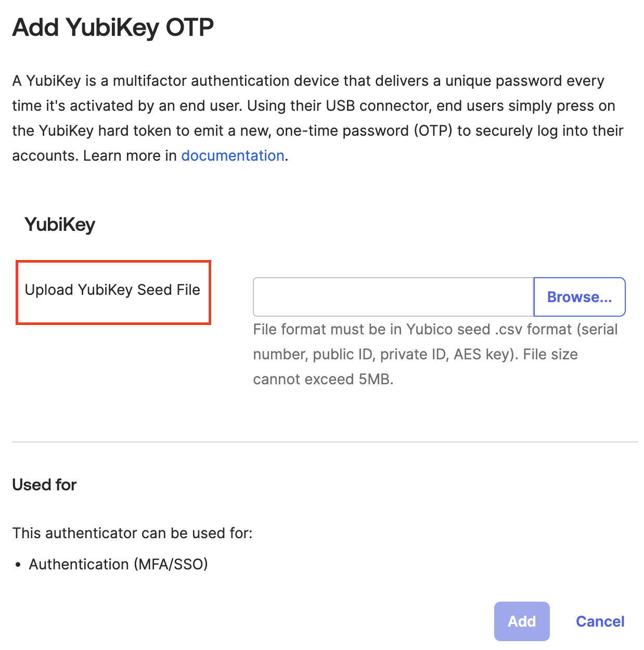644x650 pixels.
Task: Click "number, public ID, private ID" help line
Action: tap(415, 354)
